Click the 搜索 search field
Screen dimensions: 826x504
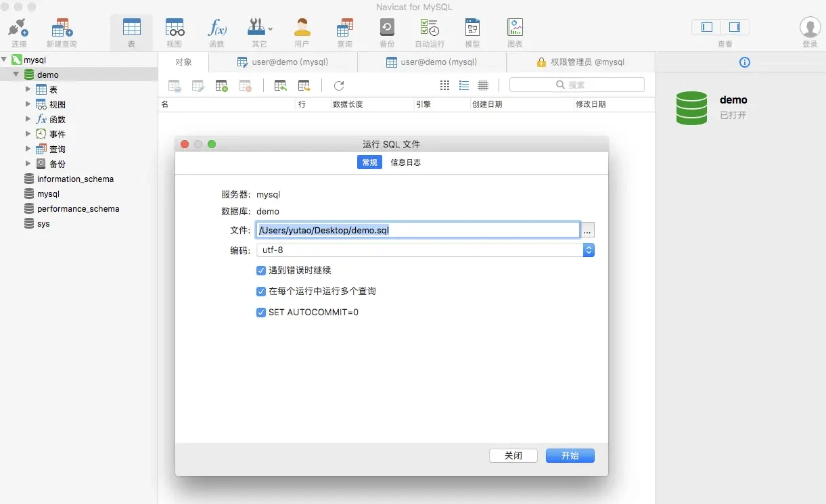(577, 85)
